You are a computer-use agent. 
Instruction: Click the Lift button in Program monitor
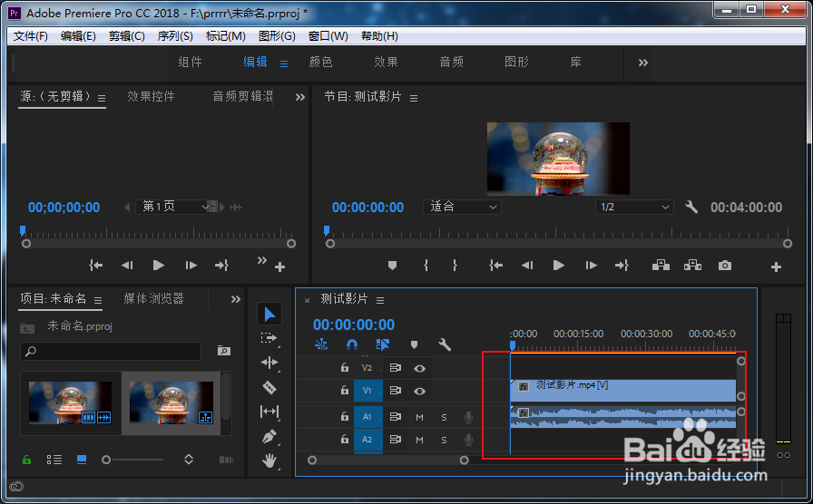point(661,266)
